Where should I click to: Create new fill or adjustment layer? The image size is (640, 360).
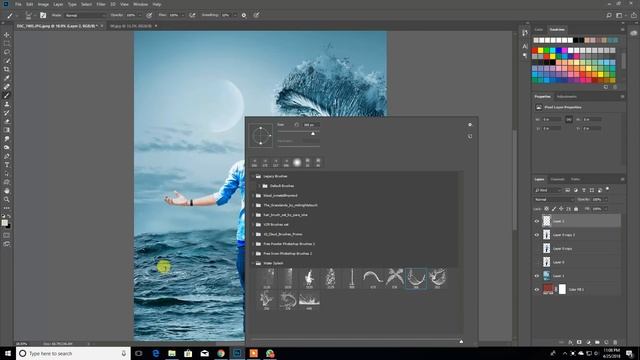(x=588, y=342)
